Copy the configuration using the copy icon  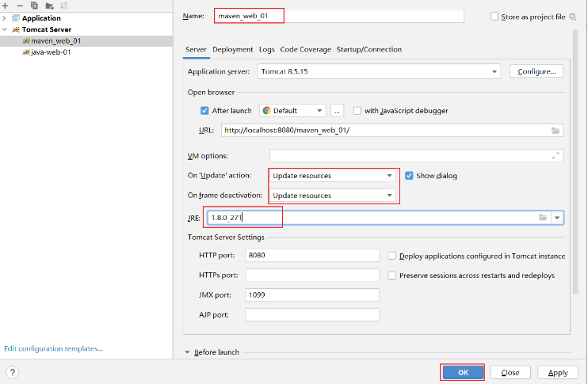point(34,6)
